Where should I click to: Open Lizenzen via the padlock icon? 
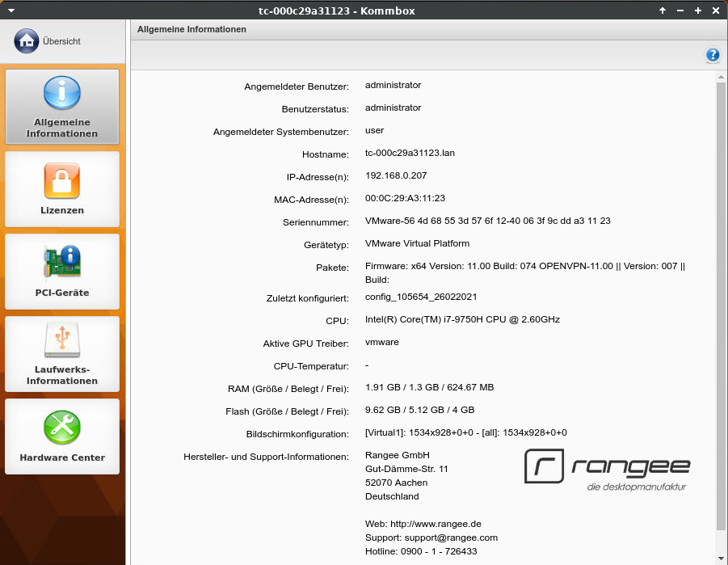pyautogui.click(x=62, y=180)
